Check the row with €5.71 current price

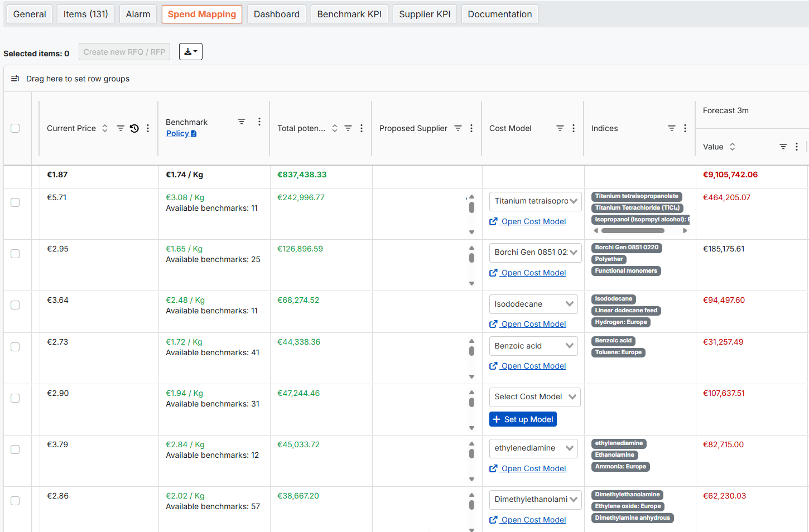click(x=15, y=202)
